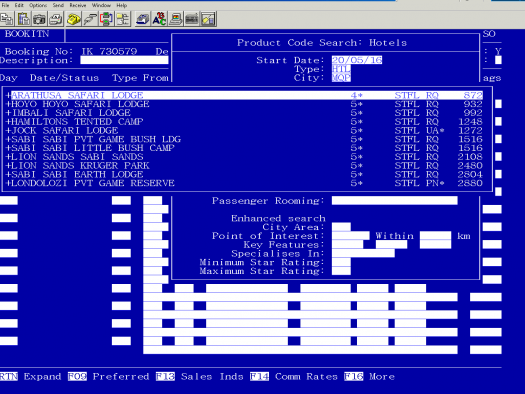Click the City Area input field
The image size is (525, 394).
(x=341, y=227)
